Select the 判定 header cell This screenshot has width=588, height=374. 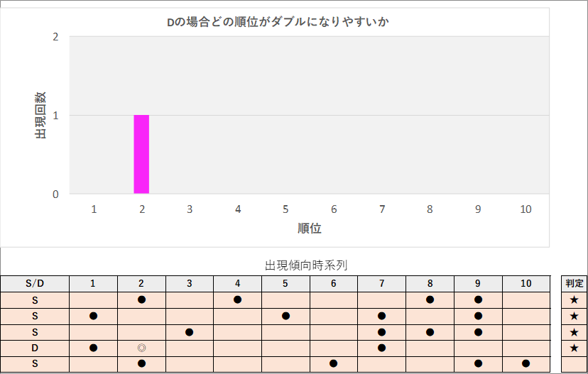[574, 283]
